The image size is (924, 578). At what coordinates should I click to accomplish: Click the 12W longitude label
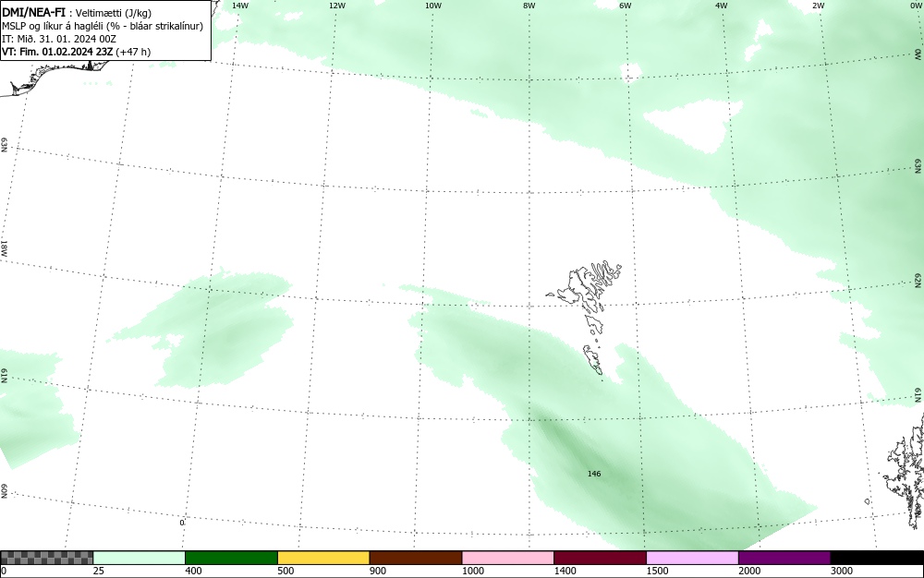(336, 6)
